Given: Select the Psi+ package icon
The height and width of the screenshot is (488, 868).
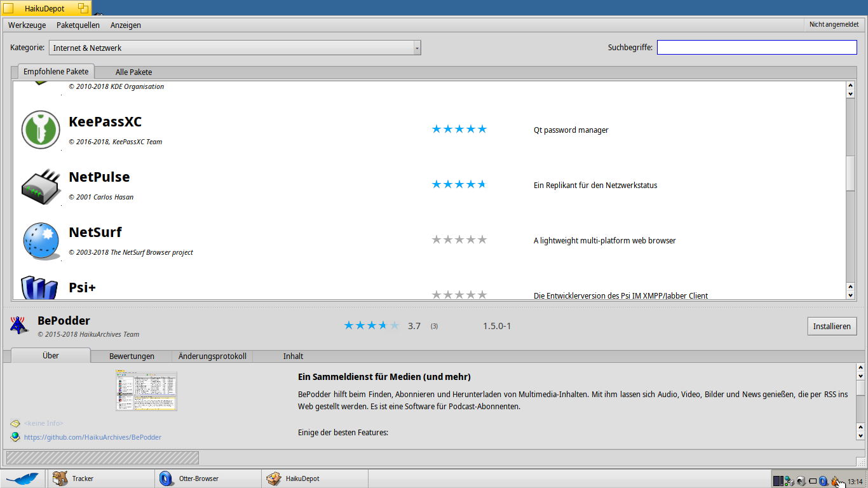Looking at the screenshot, I should (40, 287).
